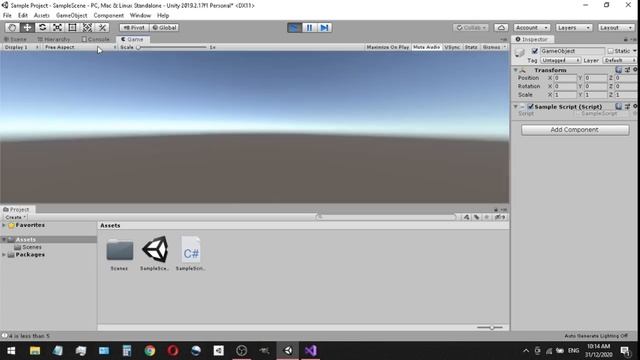Switch to the Scene tab
640x360 pixels.
(15, 39)
